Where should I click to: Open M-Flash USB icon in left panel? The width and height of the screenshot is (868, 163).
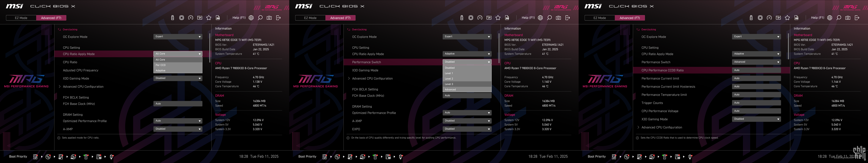(173, 18)
